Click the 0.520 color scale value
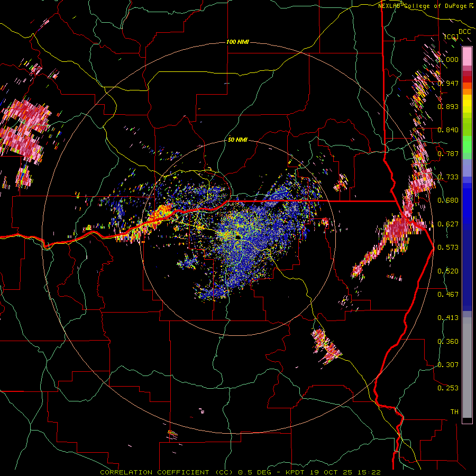 click(448, 271)
